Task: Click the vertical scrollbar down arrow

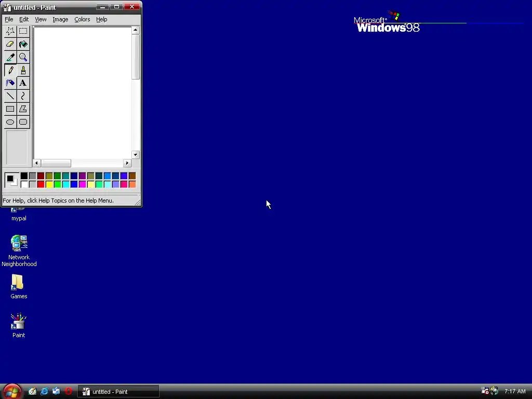Action: (136, 155)
